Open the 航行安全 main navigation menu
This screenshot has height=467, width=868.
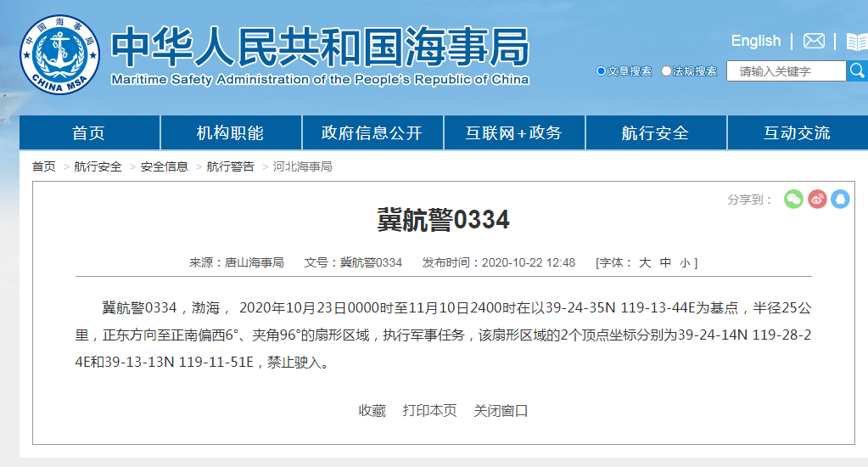pos(655,133)
